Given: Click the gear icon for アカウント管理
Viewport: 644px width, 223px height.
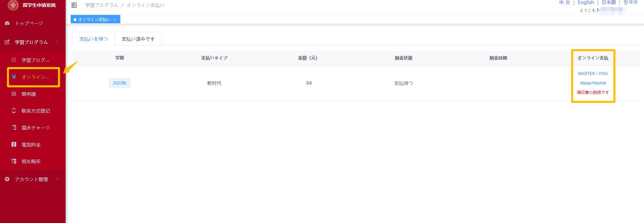Looking at the screenshot, I should [7, 179].
